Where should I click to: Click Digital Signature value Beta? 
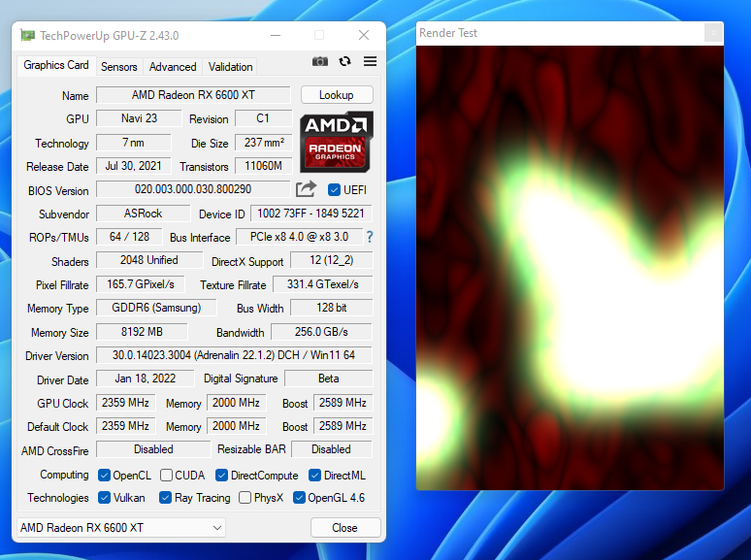[x=329, y=379]
